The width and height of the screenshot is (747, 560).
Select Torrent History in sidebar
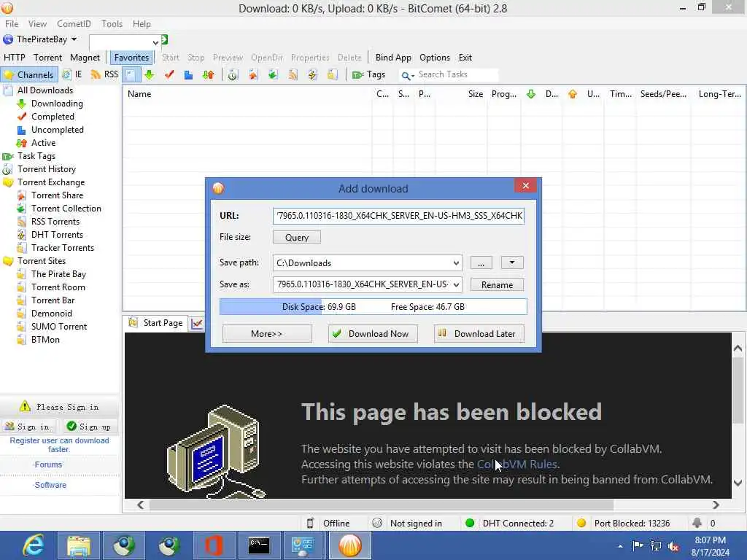(47, 169)
